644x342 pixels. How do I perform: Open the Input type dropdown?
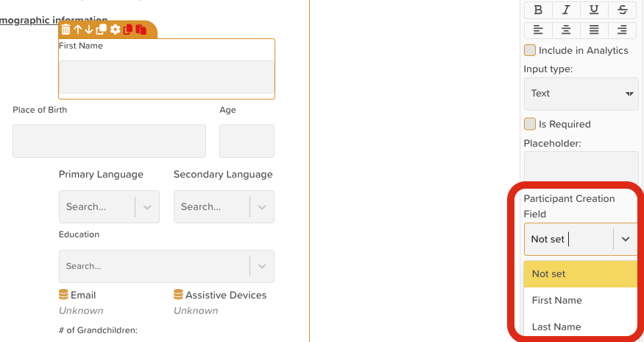[x=581, y=94]
